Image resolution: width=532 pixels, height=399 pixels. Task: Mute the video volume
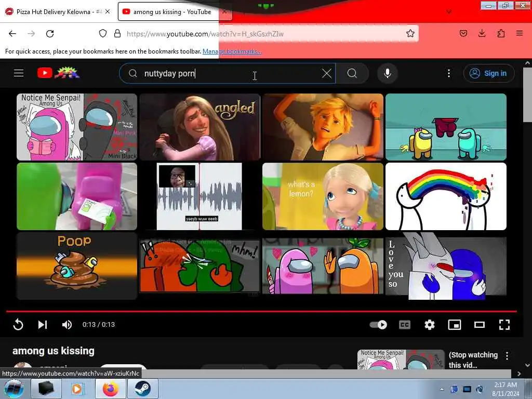(67, 325)
